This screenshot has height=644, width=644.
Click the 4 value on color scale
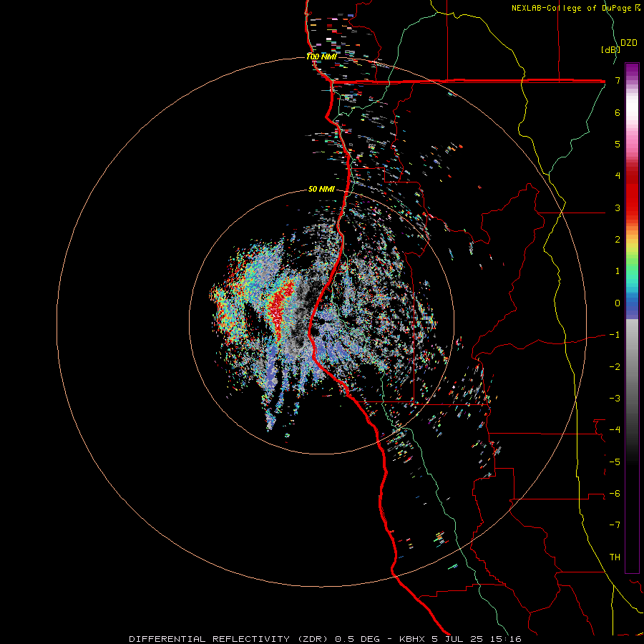[618, 176]
